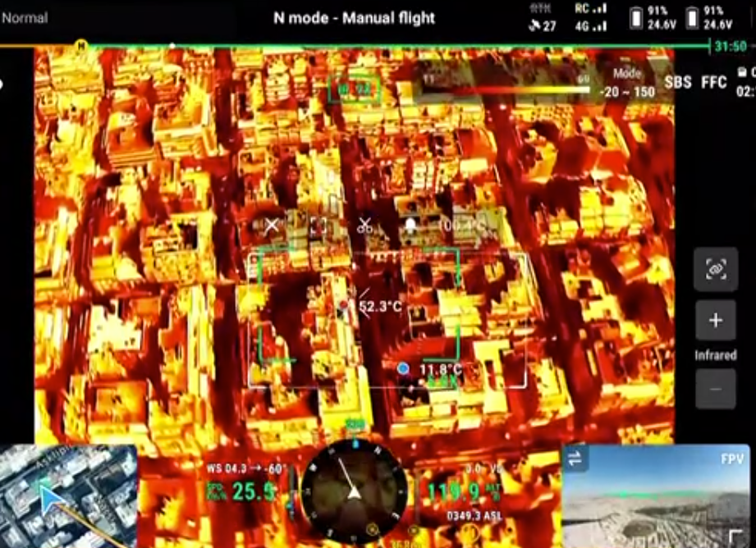Open the temperature Mode -20 ~ 150 selector
Image resolution: width=756 pixels, height=548 pixels.
(x=627, y=84)
